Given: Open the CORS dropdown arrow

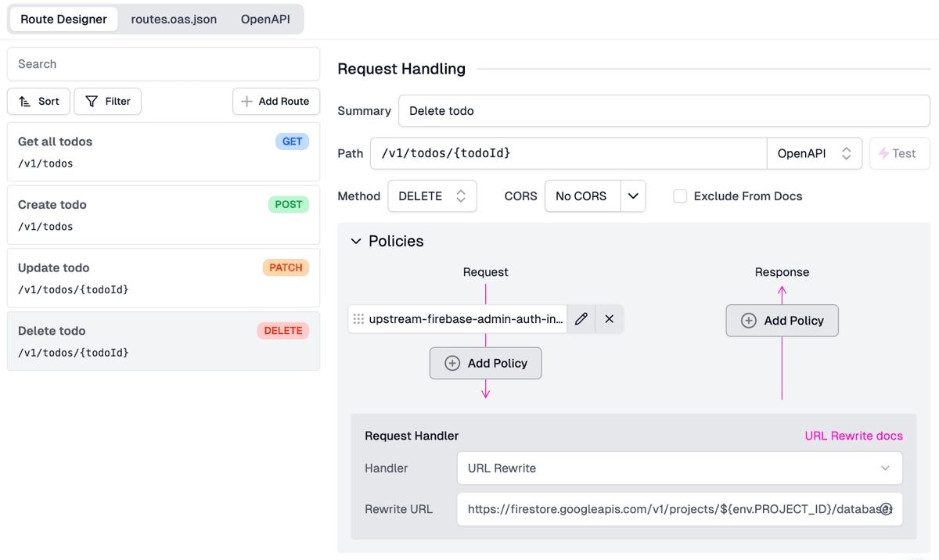Looking at the screenshot, I should point(633,196).
